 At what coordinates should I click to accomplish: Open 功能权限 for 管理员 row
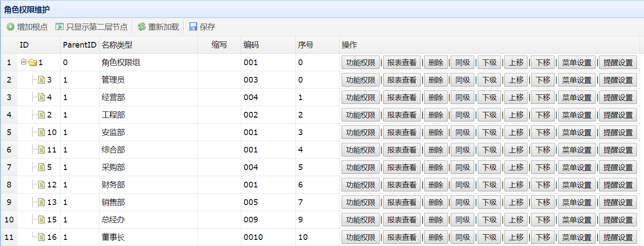point(360,80)
